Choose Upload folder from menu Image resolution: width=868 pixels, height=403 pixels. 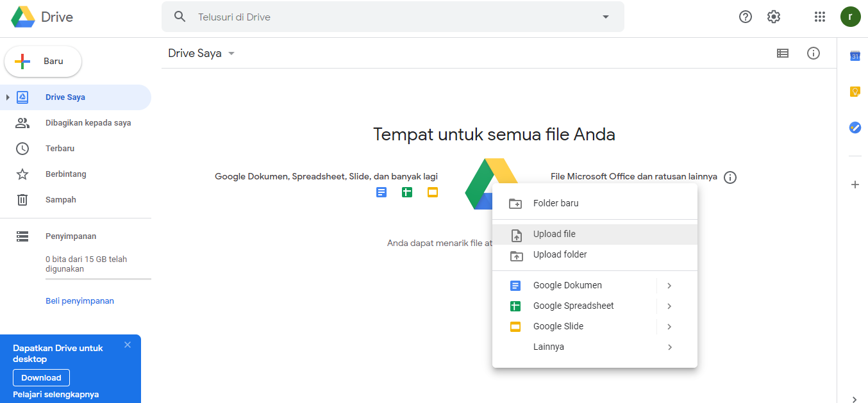[595, 255]
